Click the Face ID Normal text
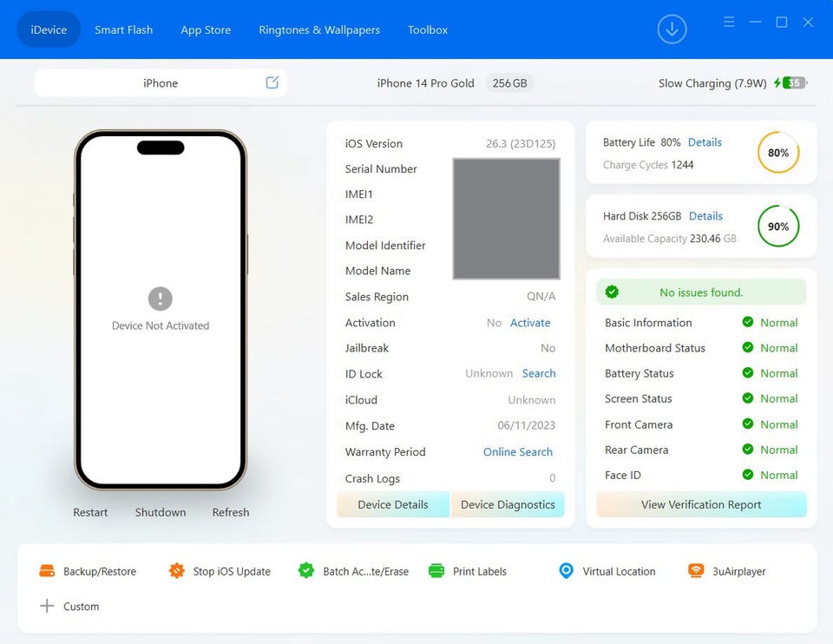The width and height of the screenshot is (833, 644). pyautogui.click(x=779, y=475)
